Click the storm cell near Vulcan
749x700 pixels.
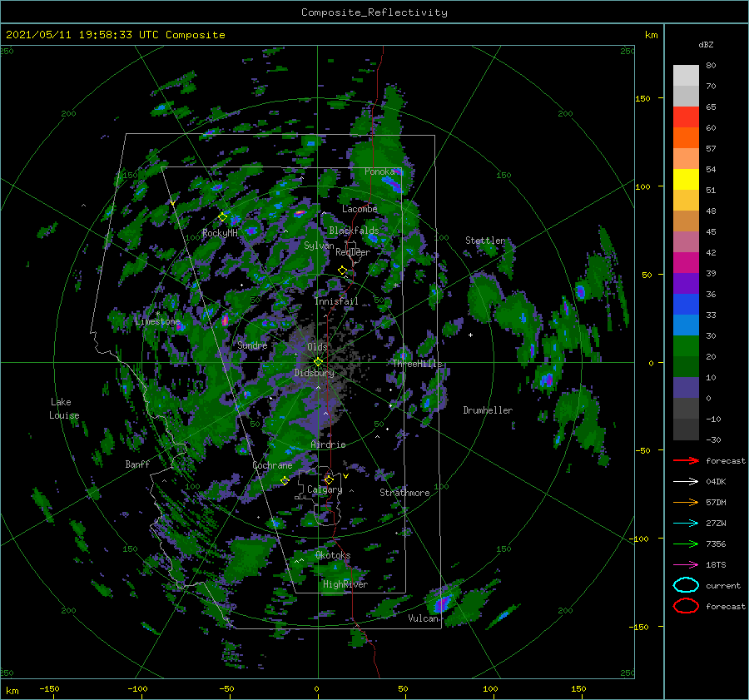tap(441, 604)
